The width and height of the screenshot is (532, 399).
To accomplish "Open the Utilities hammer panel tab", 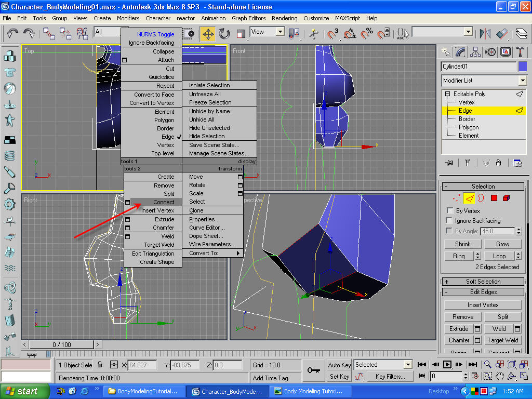I will (520, 52).
